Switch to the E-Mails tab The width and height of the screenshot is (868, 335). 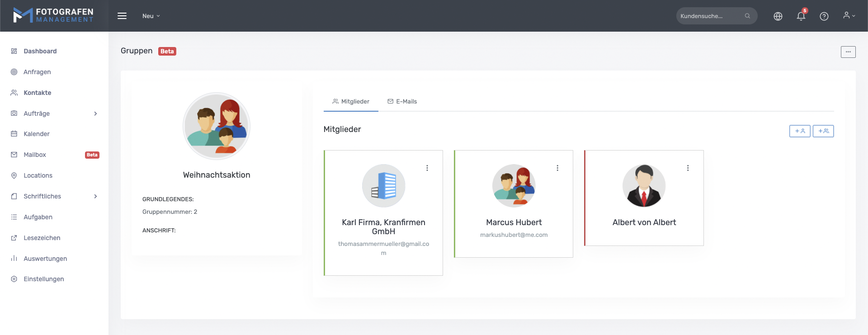pyautogui.click(x=402, y=102)
